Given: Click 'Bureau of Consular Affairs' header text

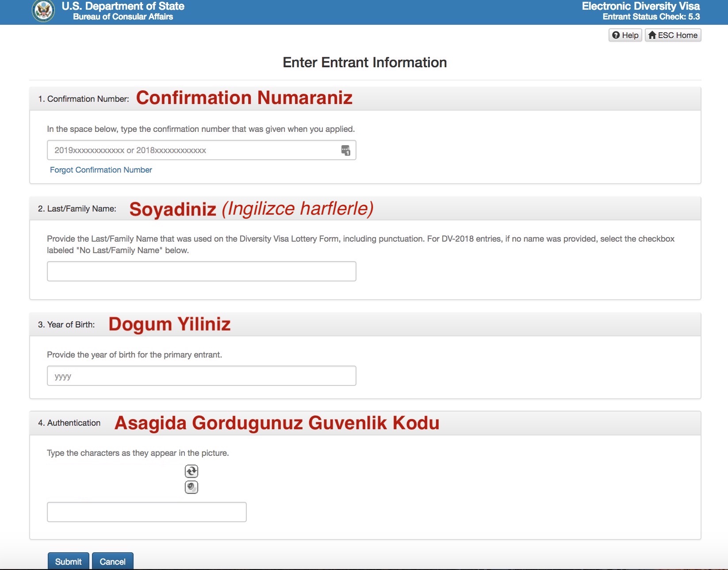Looking at the screenshot, I should [x=123, y=17].
